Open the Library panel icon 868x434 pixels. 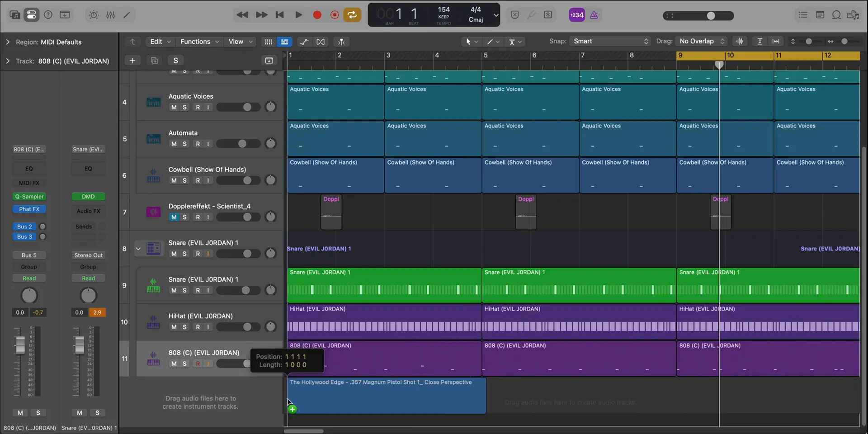pos(14,15)
